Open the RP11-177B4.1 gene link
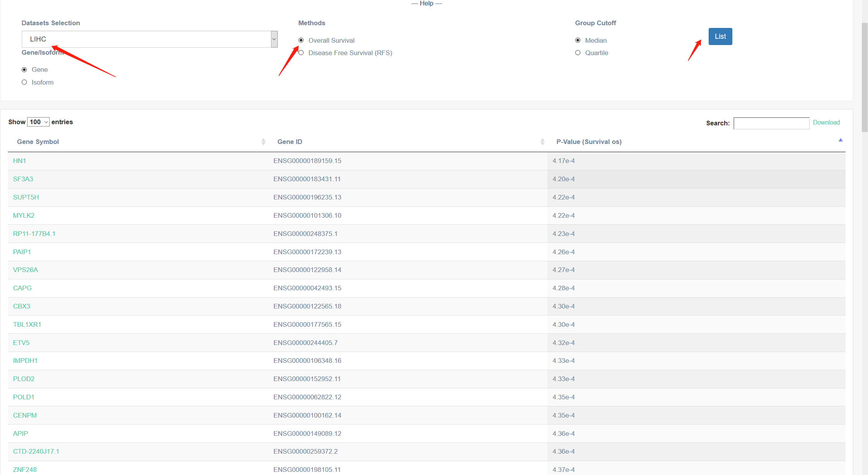This screenshot has height=475, width=868. point(34,234)
